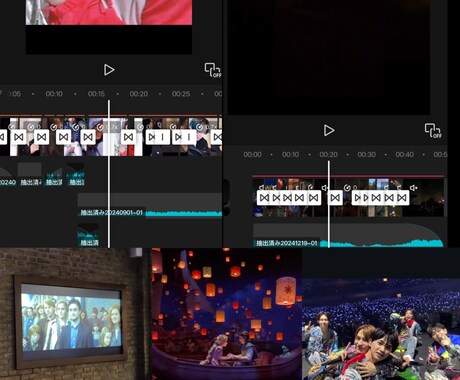Screen dimensions: 460x380
Task: Open photo of wizard film screen on brick wall
Action: (75, 314)
